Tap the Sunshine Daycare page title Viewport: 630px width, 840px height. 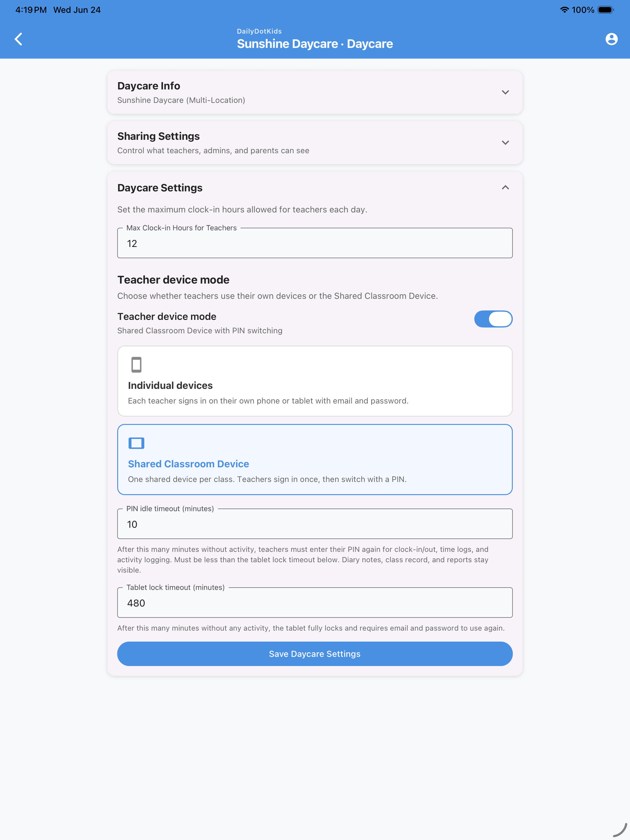click(x=315, y=44)
